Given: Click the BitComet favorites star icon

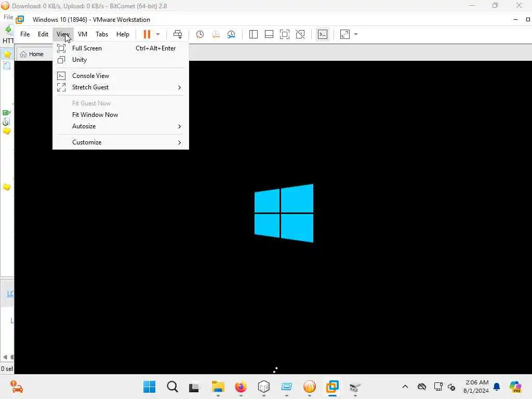Looking at the screenshot, I should (7, 54).
